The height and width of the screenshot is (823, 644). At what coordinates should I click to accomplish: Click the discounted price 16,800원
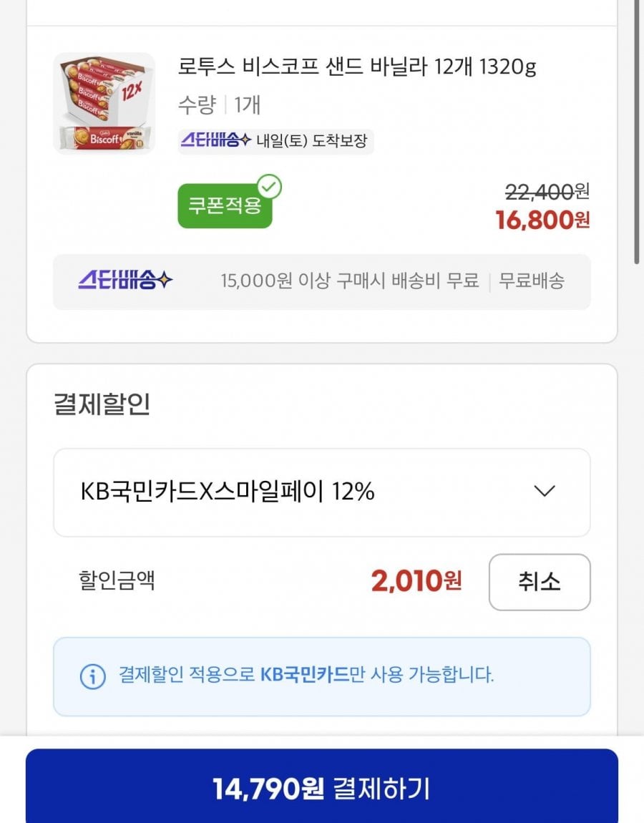pos(542,220)
